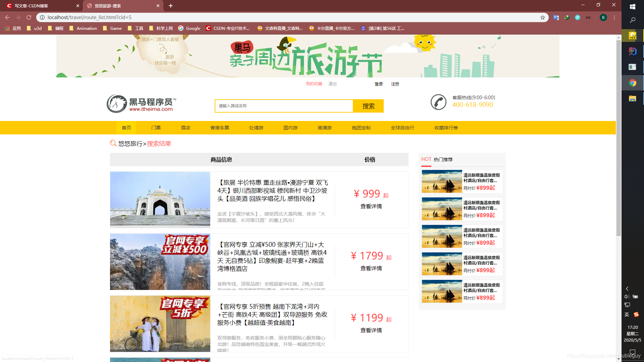This screenshot has height=362, width=644.
Task: Select the 酒店 navigation item
Action: [x=185, y=128]
